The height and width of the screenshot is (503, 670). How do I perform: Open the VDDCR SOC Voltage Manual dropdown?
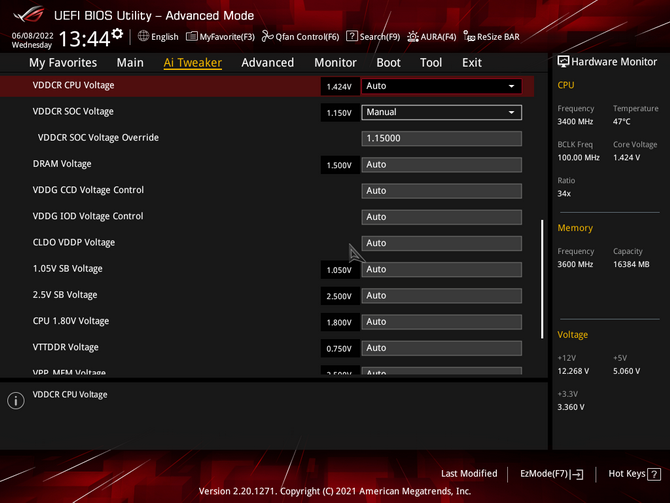click(512, 112)
